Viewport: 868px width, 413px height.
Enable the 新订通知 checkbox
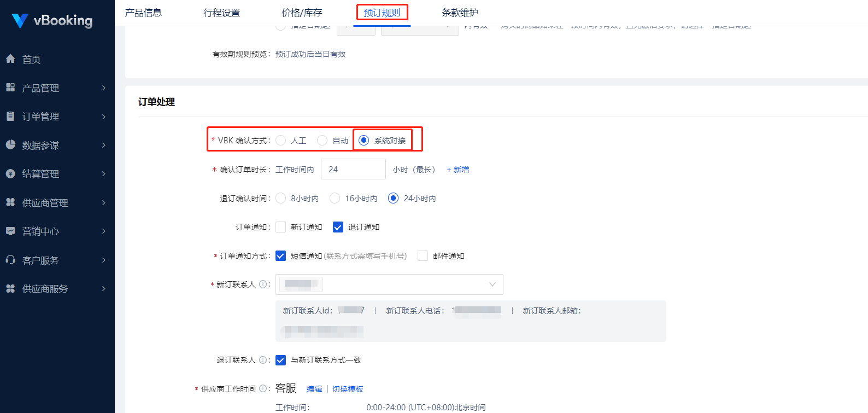281,227
